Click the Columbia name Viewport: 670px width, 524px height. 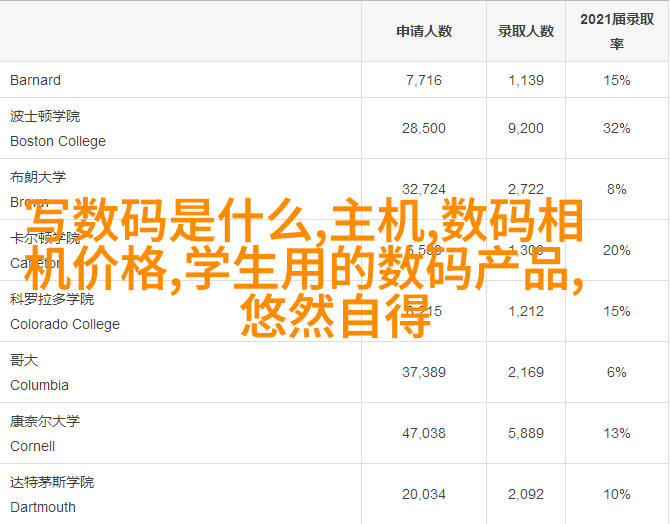point(39,385)
